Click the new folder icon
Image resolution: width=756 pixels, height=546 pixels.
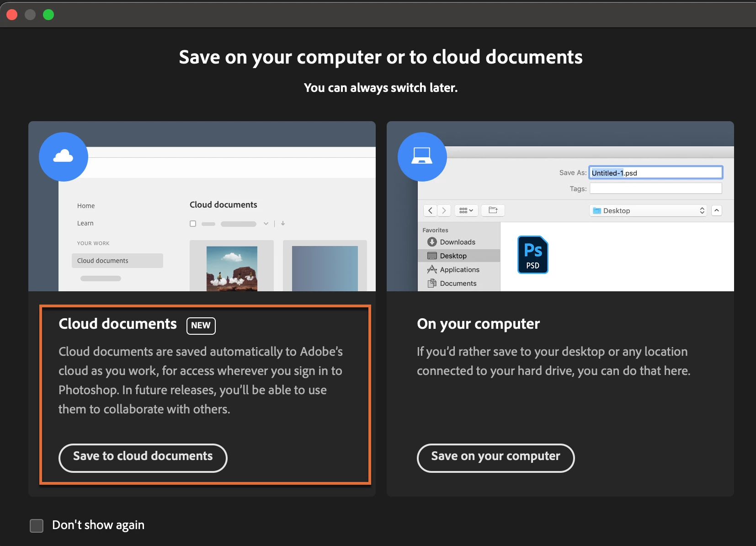point(493,210)
